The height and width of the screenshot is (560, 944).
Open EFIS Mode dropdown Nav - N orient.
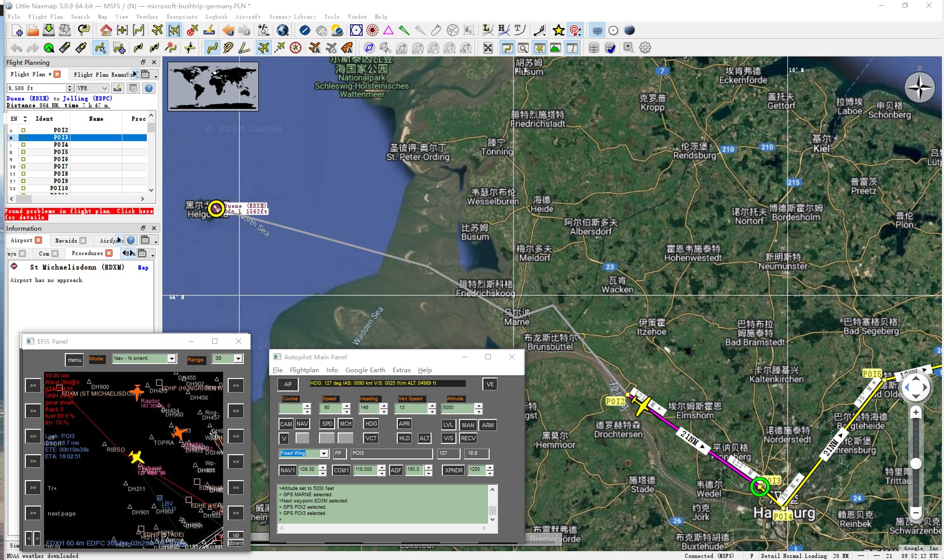click(x=172, y=358)
